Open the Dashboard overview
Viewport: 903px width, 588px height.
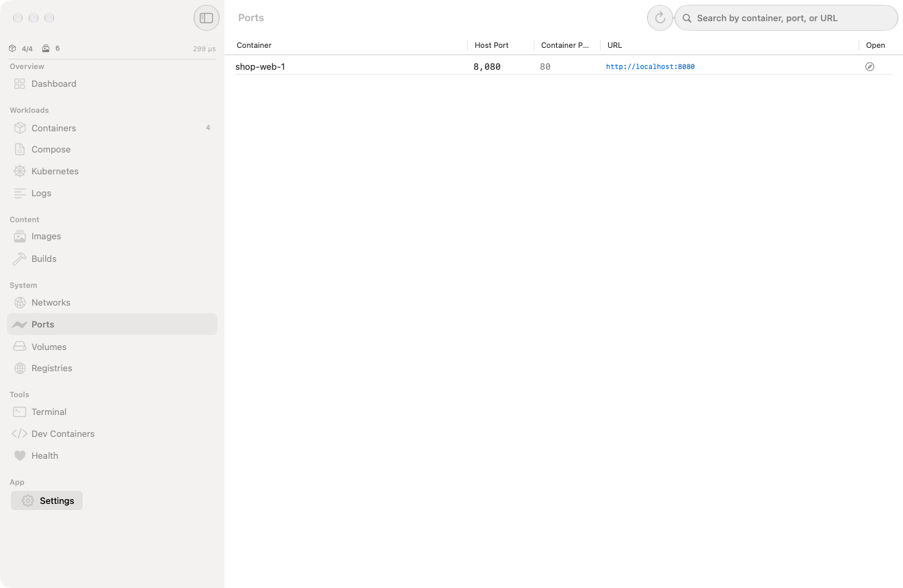coord(112,84)
